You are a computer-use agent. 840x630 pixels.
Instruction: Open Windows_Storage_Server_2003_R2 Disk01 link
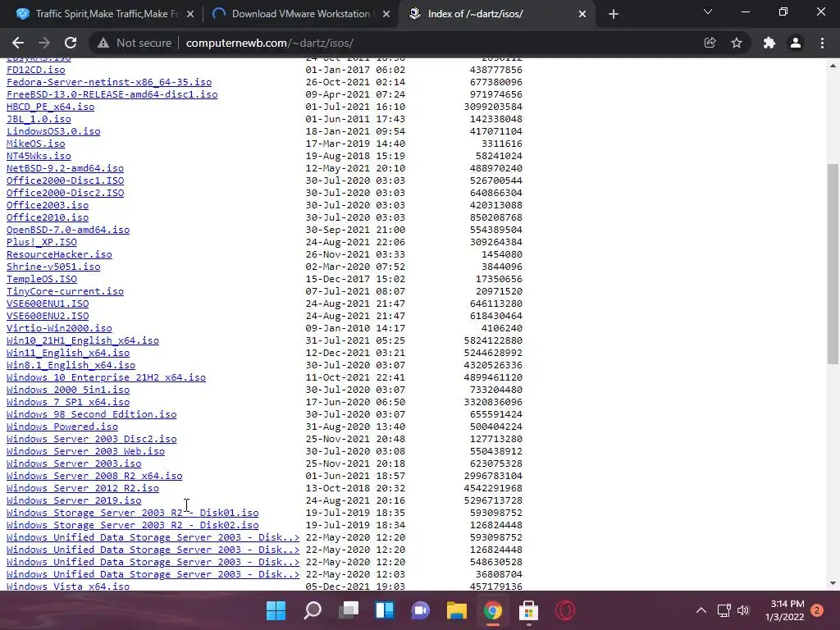pyautogui.click(x=132, y=514)
